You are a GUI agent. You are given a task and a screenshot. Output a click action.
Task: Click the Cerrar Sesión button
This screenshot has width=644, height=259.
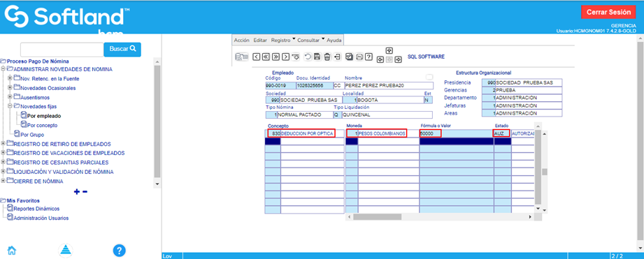coord(608,12)
